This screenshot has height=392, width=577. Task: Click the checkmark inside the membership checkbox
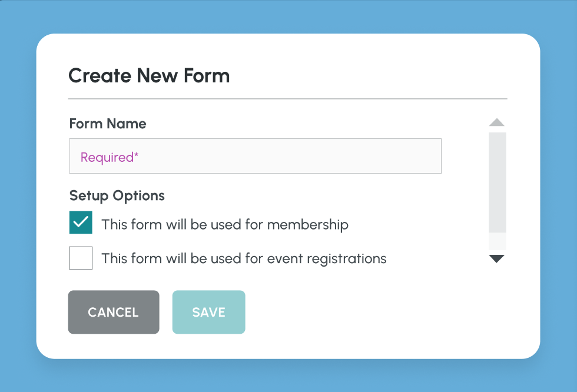(x=81, y=222)
